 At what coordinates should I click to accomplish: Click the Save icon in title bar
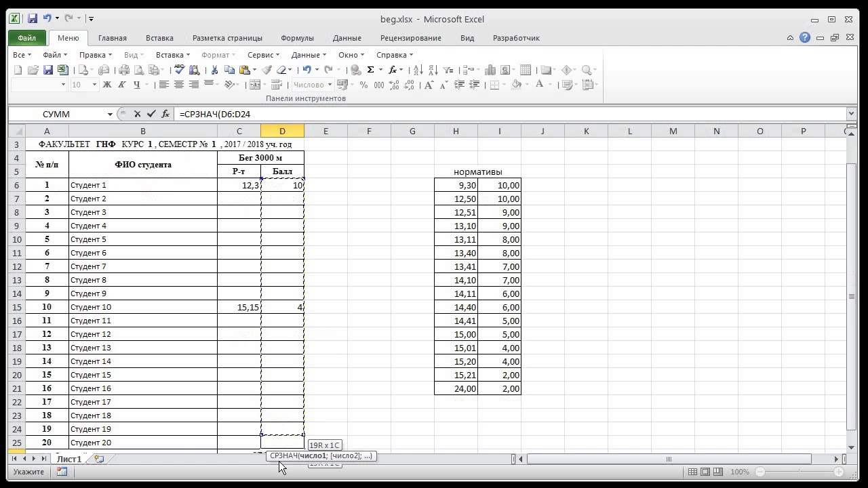32,19
